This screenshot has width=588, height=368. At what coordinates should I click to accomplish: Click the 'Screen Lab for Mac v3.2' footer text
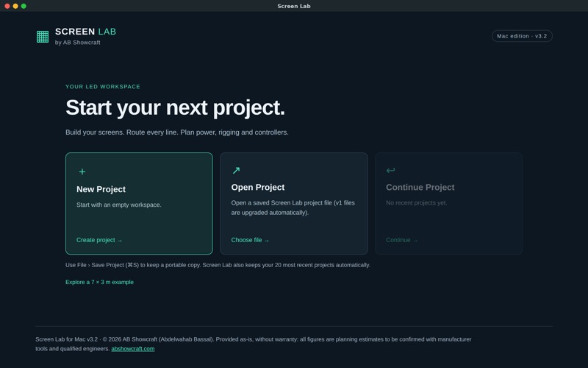[x=254, y=344]
